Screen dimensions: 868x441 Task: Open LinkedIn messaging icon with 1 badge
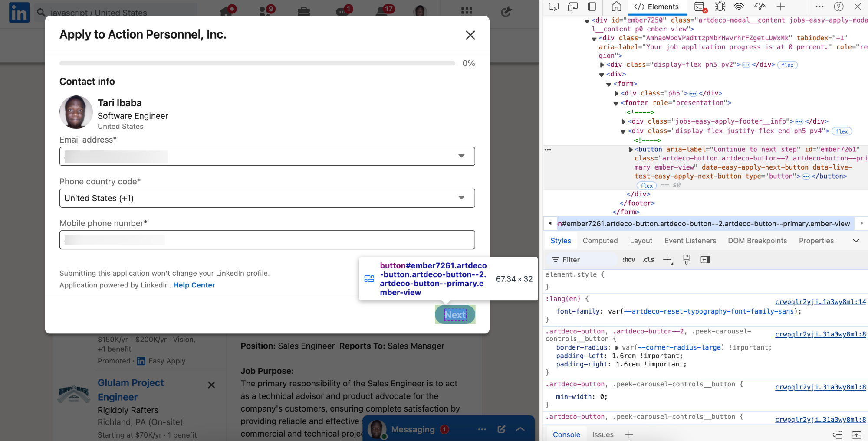[345, 10]
